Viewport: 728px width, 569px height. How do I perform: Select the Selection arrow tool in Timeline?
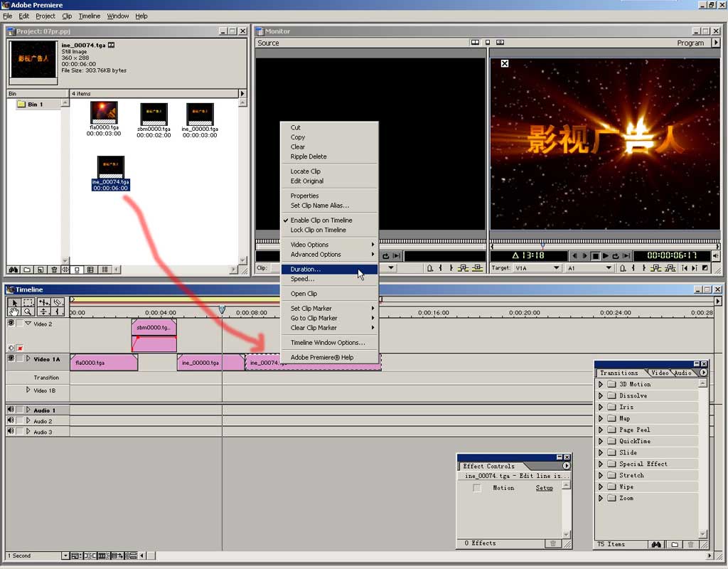(x=14, y=302)
